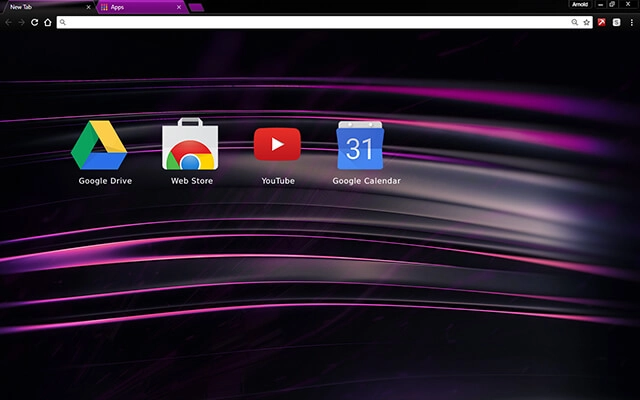The image size is (640, 400).
Task: Close the Chrome window
Action: [628, 4]
